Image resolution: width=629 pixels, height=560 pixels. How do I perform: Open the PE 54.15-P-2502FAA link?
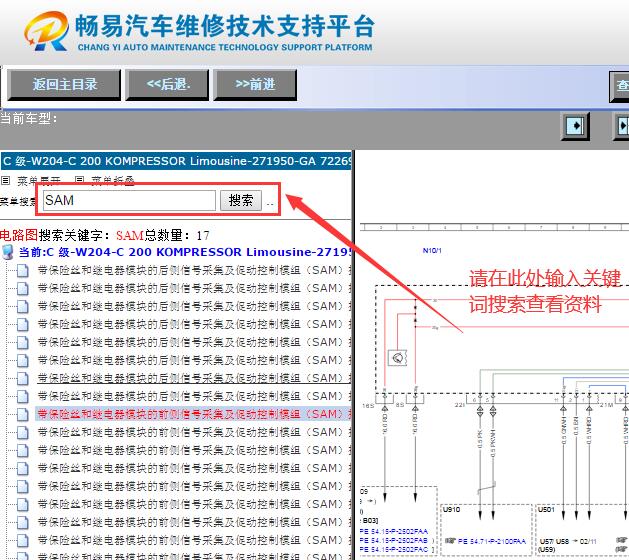click(394, 531)
